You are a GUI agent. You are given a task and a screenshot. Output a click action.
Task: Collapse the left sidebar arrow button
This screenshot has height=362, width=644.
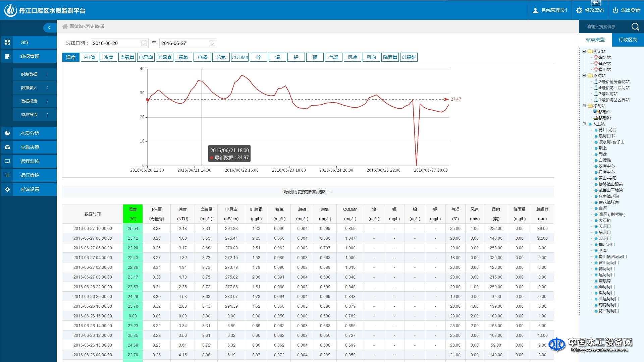50,27
